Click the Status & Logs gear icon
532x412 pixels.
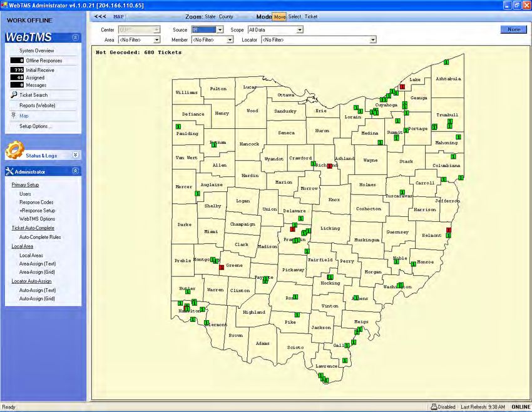pyautogui.click(x=14, y=150)
